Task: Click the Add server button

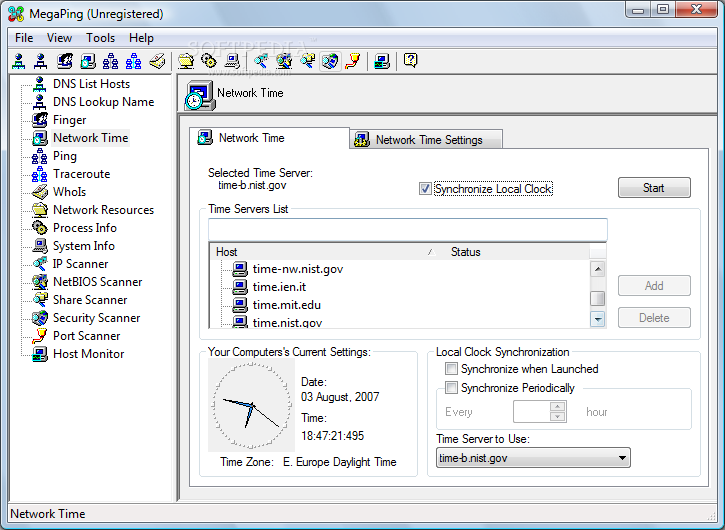Action: pos(654,286)
